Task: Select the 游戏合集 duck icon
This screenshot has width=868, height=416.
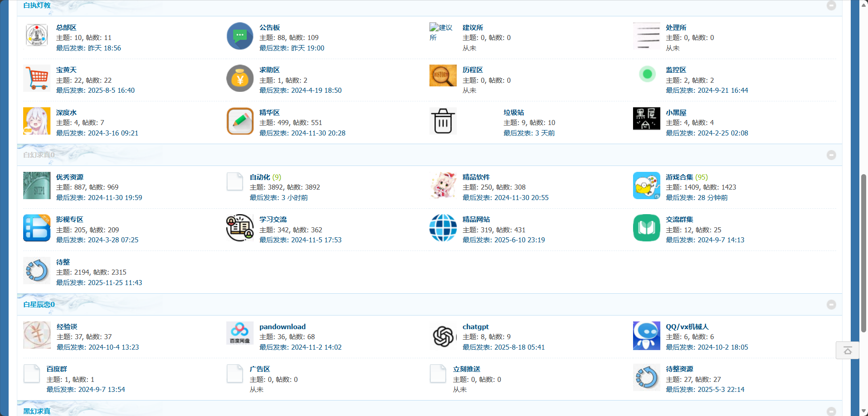Action: [x=646, y=185]
